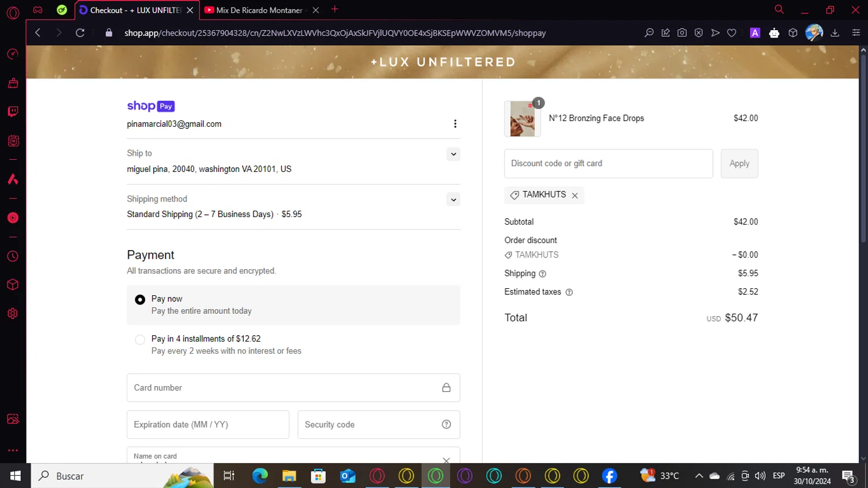Expand the Shipping method dropdown

tap(454, 200)
